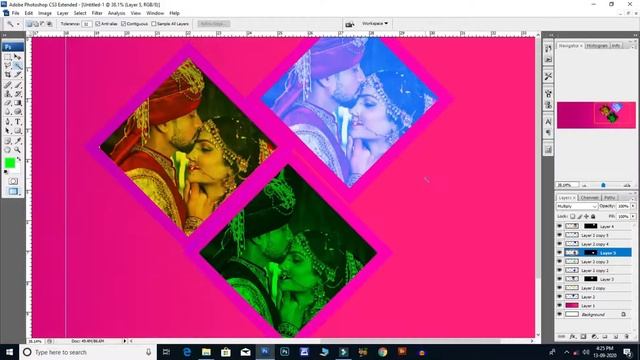The width and height of the screenshot is (640, 360).
Task: Delete layer with trash icon
Action: pos(627,337)
